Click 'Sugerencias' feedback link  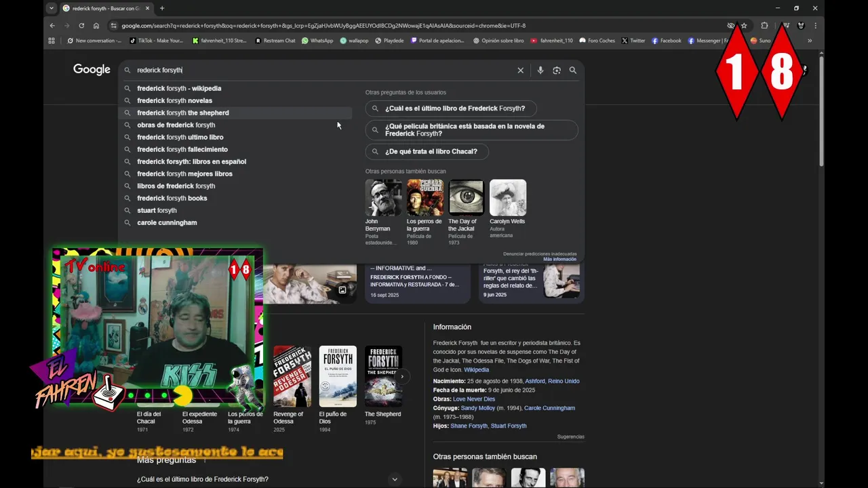point(570,436)
